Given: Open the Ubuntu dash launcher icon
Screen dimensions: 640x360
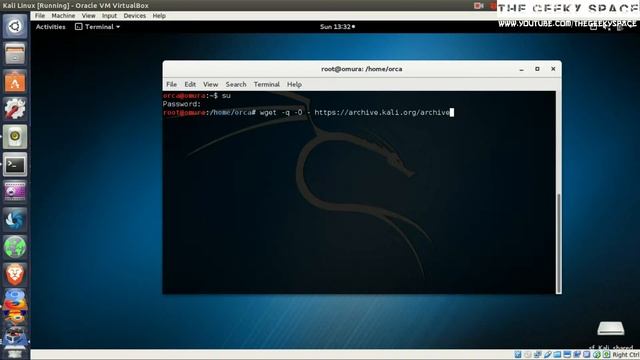Looking at the screenshot, I should (x=15, y=26).
